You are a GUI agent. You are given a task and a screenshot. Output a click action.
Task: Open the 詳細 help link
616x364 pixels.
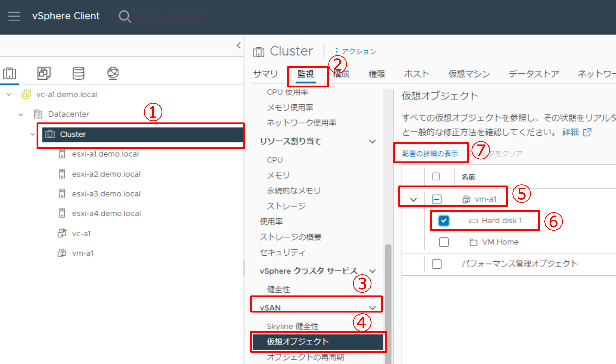[x=570, y=132]
